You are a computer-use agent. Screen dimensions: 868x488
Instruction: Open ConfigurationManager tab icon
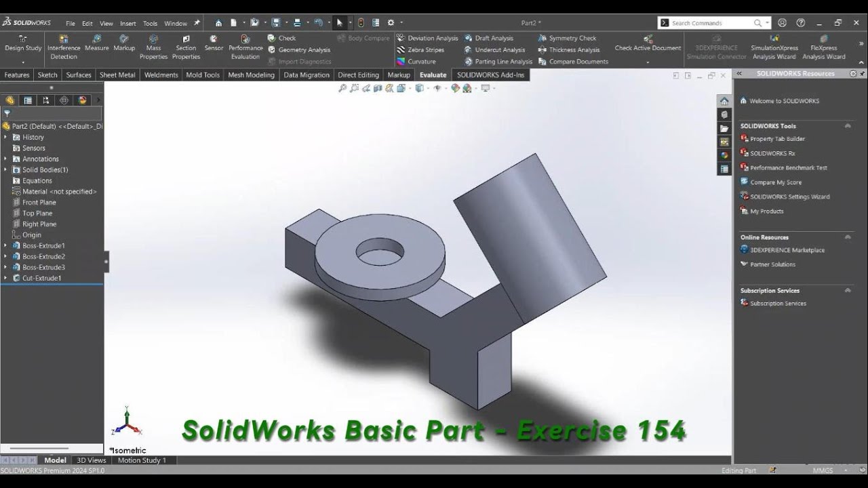click(46, 100)
